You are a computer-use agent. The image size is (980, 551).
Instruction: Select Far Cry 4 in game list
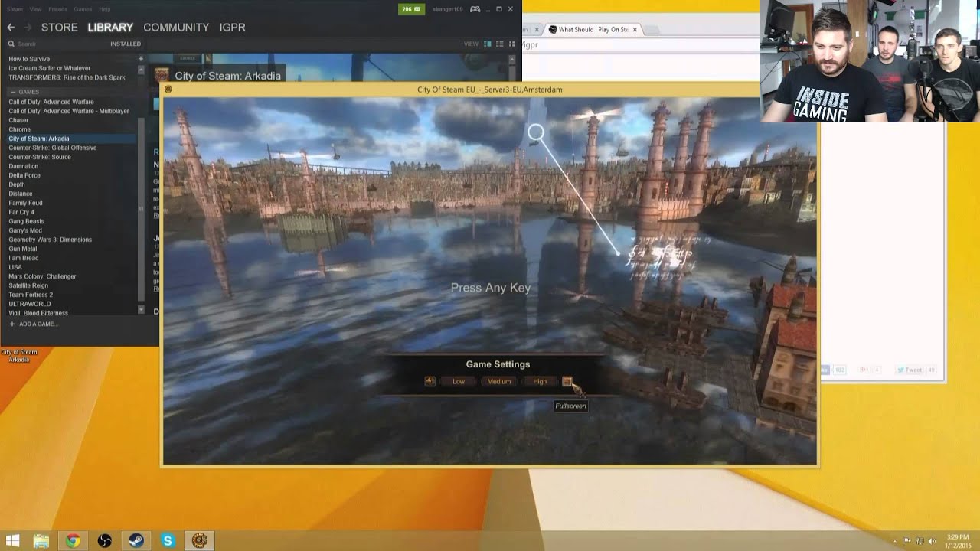(x=21, y=212)
